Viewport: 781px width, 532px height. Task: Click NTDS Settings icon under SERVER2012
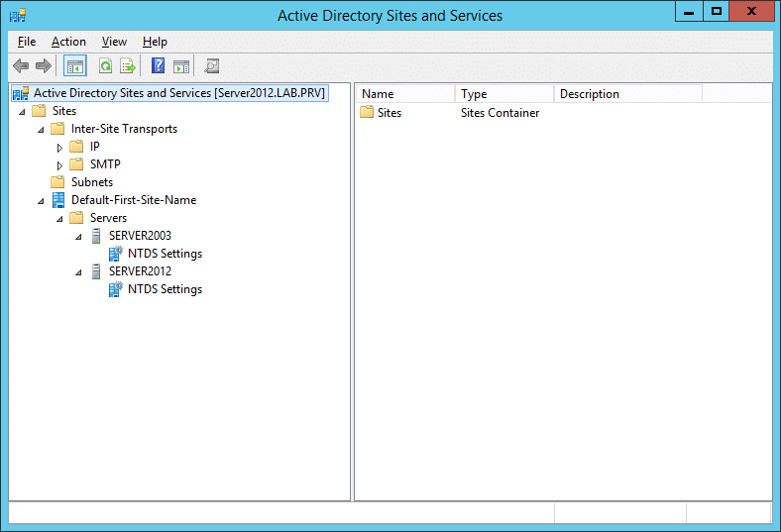pyautogui.click(x=116, y=289)
